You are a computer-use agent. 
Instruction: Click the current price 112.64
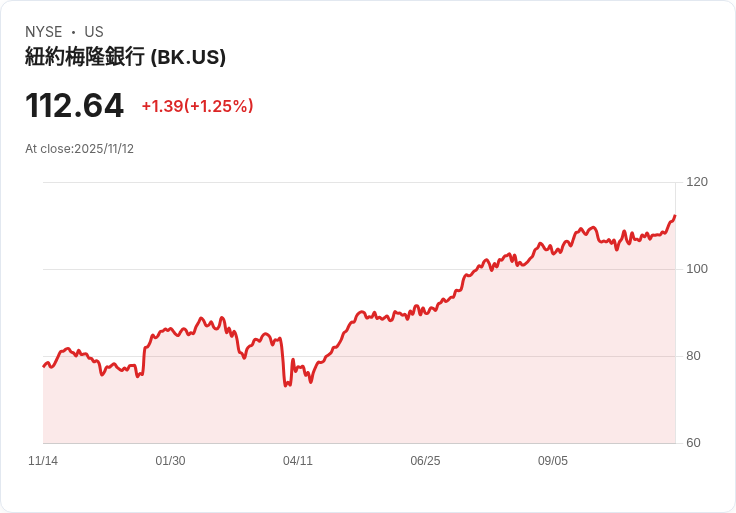tap(74, 105)
